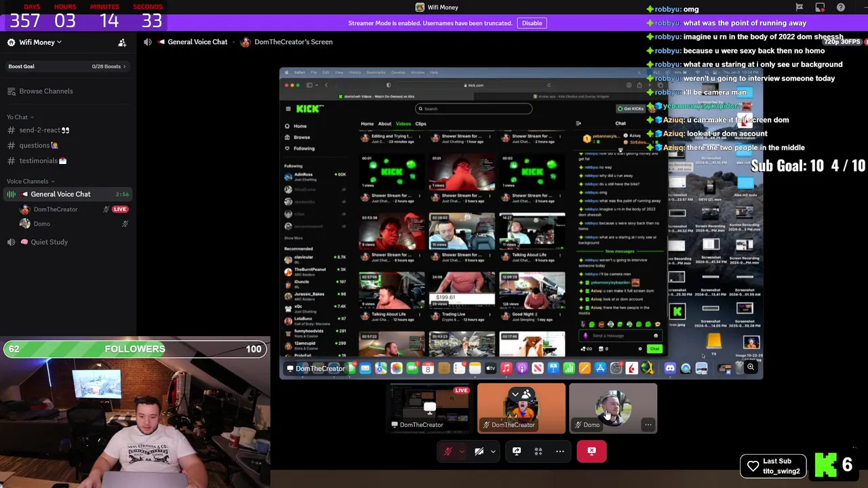
Task: Open the help icon in title bar
Action: pos(841,7)
